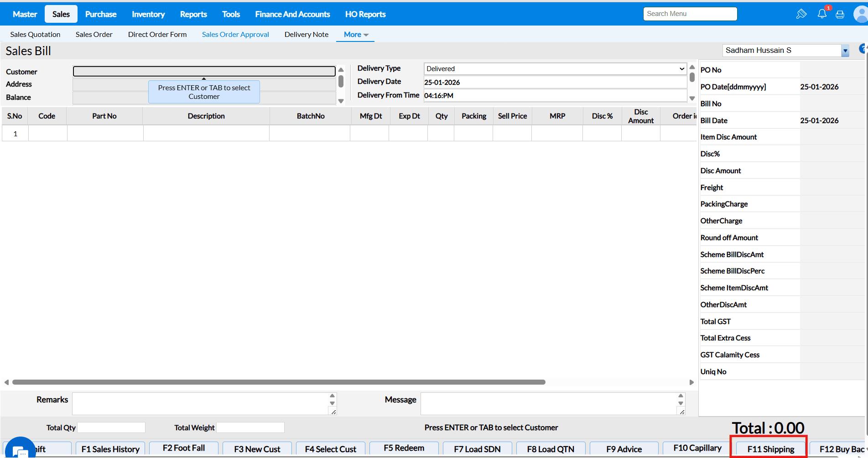
Task: Click the horizontal grid scrollbar
Action: [x=279, y=382]
